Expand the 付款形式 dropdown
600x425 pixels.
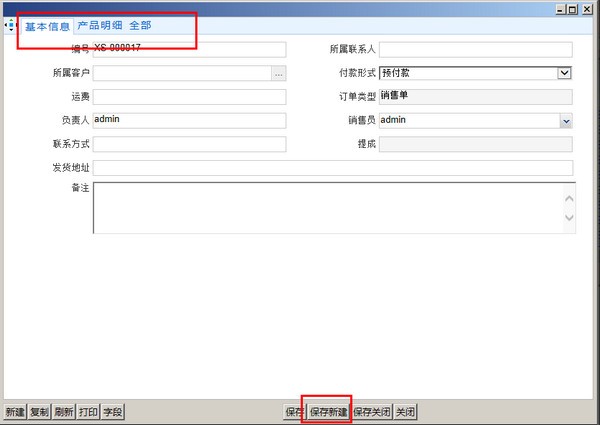564,73
